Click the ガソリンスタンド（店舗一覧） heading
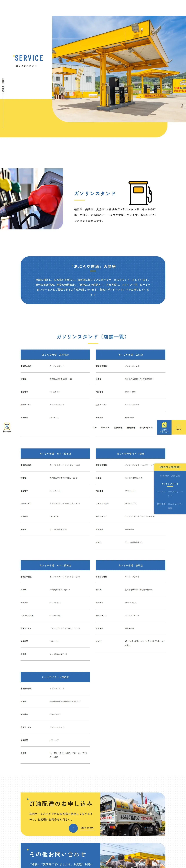Screen dimensions: 186x868 [93, 337]
